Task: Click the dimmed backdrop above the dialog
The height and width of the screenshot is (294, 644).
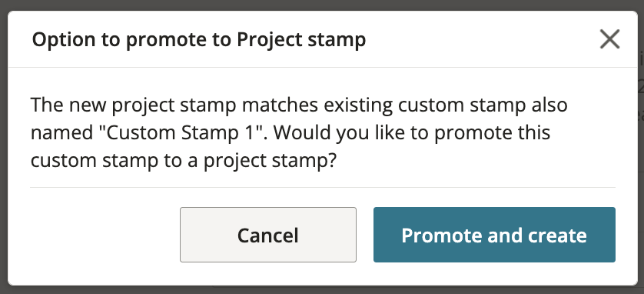Action: 322,5
